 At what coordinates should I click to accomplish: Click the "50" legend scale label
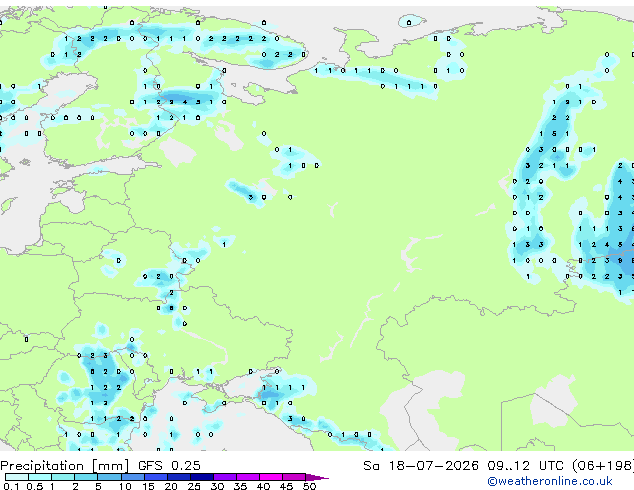(x=309, y=486)
